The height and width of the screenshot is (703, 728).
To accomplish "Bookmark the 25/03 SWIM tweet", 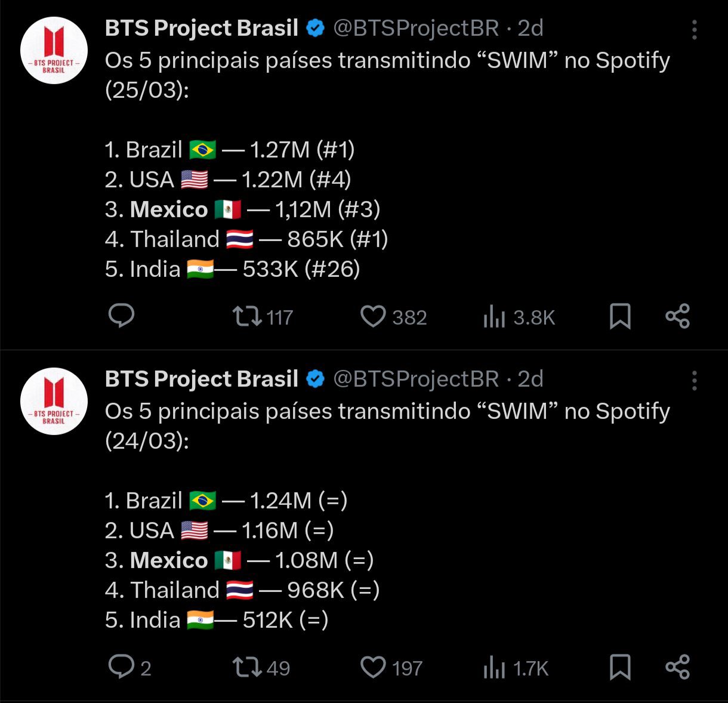I will pyautogui.click(x=620, y=316).
